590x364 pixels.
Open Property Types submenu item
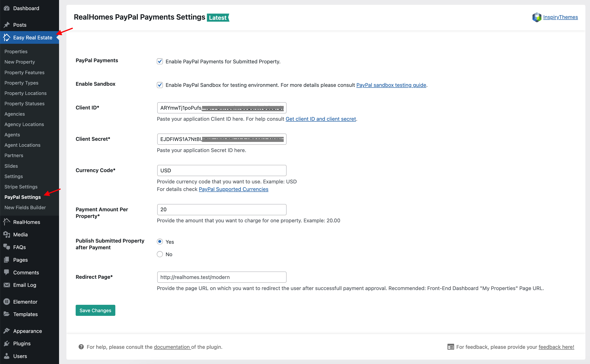tap(21, 83)
